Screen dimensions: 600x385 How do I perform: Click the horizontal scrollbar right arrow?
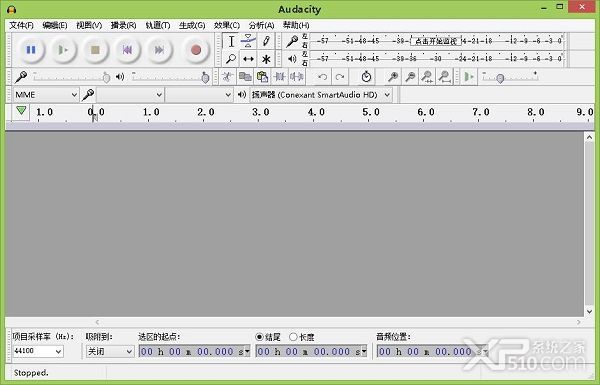pyautogui.click(x=578, y=322)
